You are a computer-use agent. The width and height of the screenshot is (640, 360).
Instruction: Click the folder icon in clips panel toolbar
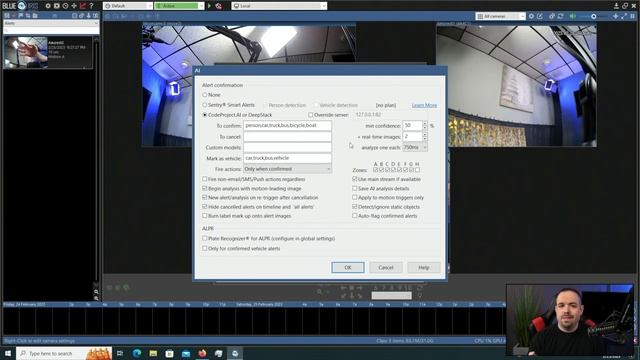[35, 16]
